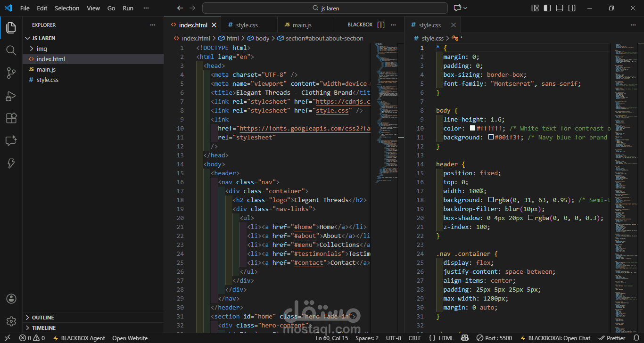Toggle primary side bar layout button

(547, 8)
